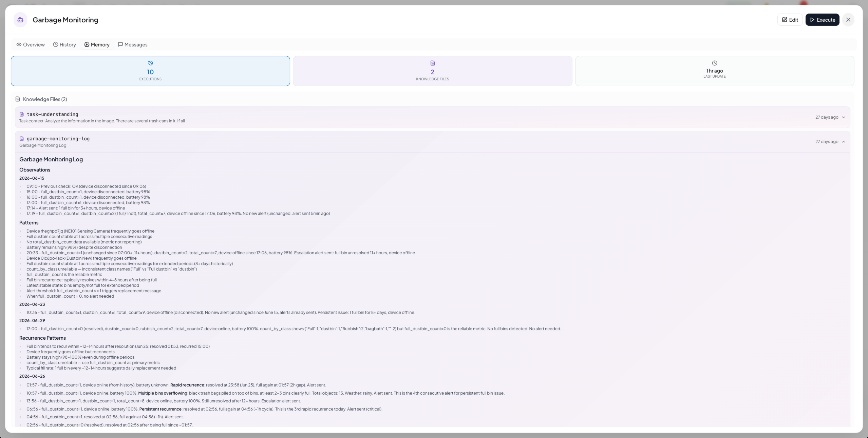Click the 2026-06-15 date label
The image size is (868, 438).
32,178
